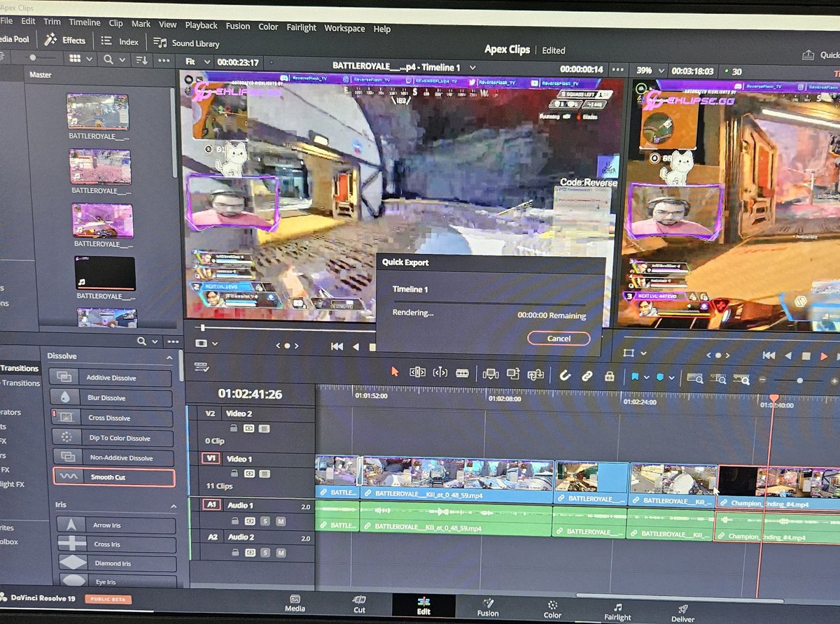Viewport: 840px width, 624px height.
Task: Open the Flag color dropdown arrow
Action: [646, 378]
